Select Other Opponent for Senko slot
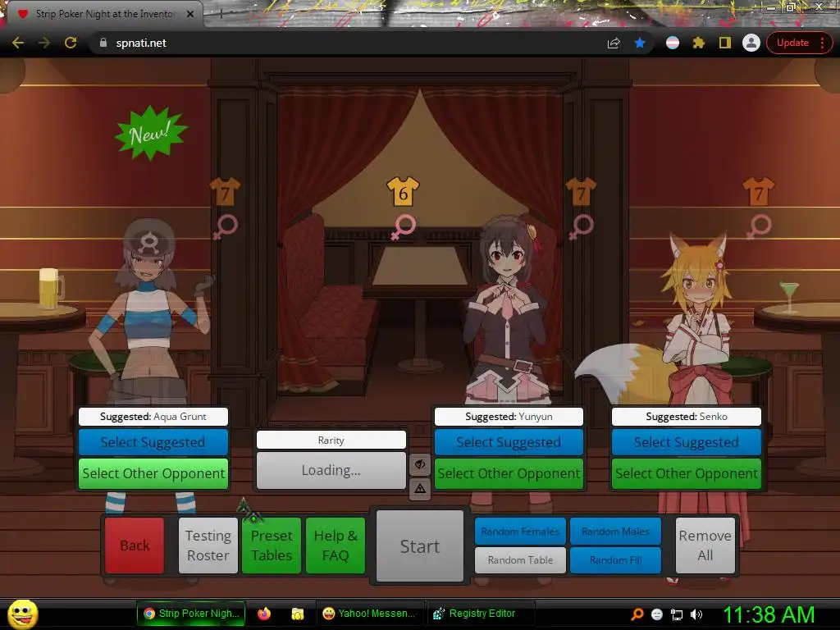Viewport: 840px width, 630px height. click(x=687, y=473)
